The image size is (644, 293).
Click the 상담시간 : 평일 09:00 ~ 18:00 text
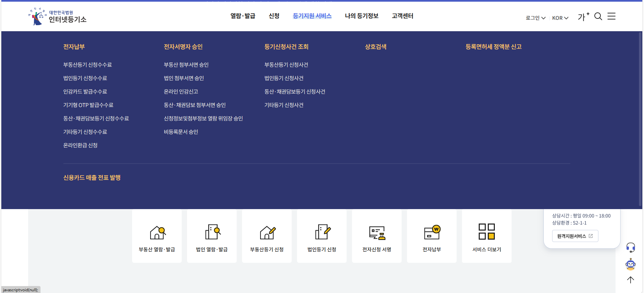pos(581,216)
